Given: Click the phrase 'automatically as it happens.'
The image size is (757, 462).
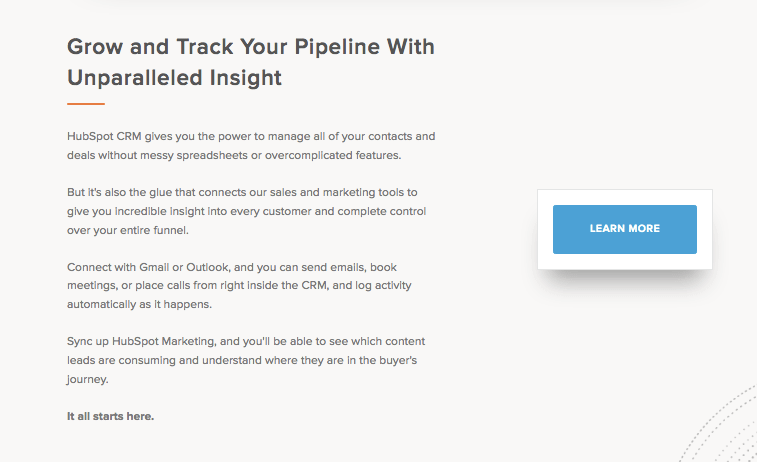Looking at the screenshot, I should tap(140, 305).
